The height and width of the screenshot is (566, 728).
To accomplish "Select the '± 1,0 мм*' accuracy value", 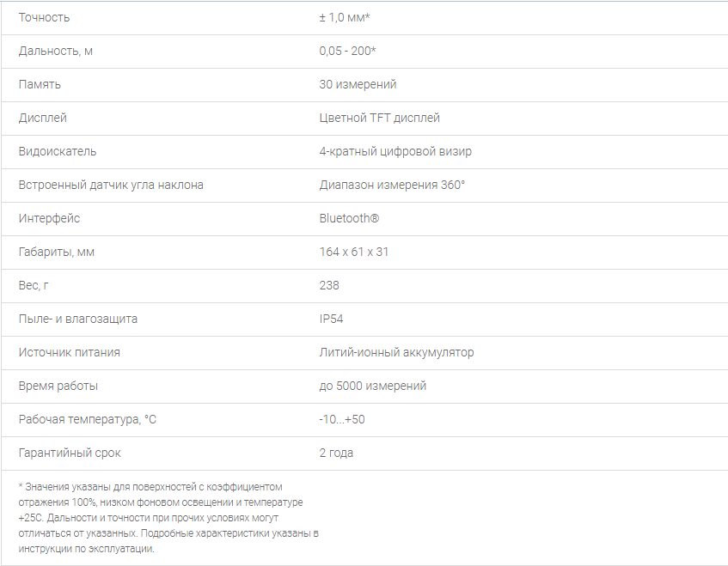I will [x=345, y=18].
